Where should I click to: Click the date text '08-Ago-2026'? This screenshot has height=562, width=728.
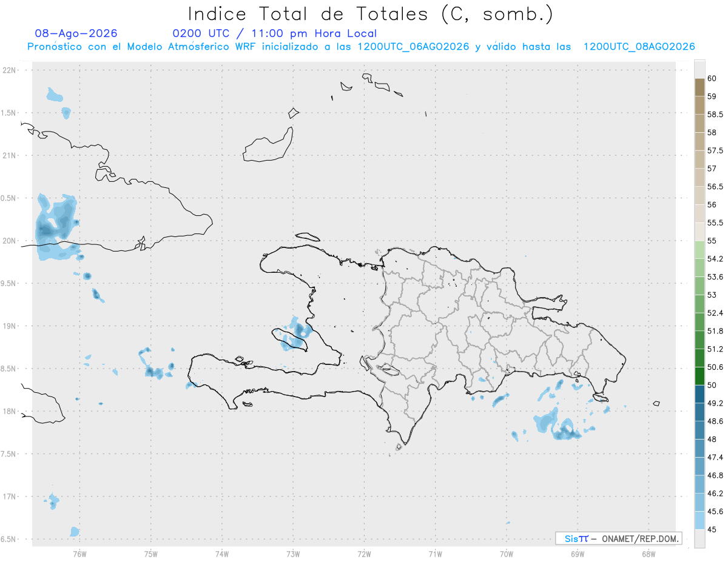[x=76, y=33]
